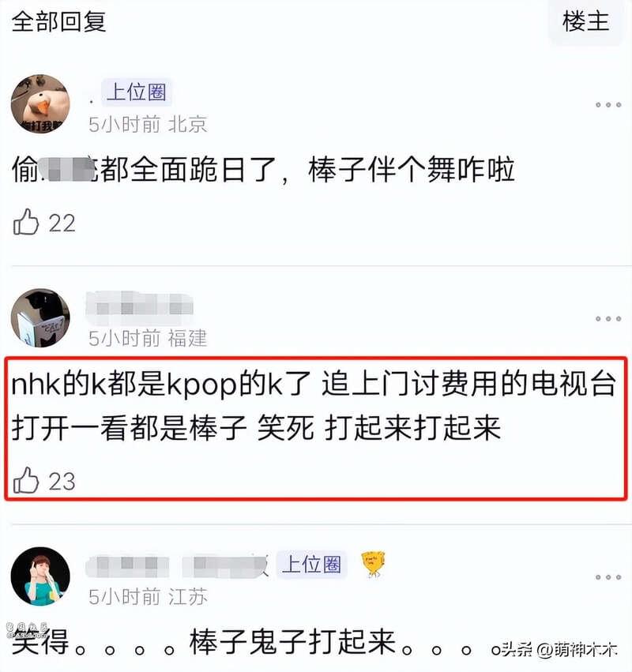
Task: Tap the 22 like count
Action: 62,223
